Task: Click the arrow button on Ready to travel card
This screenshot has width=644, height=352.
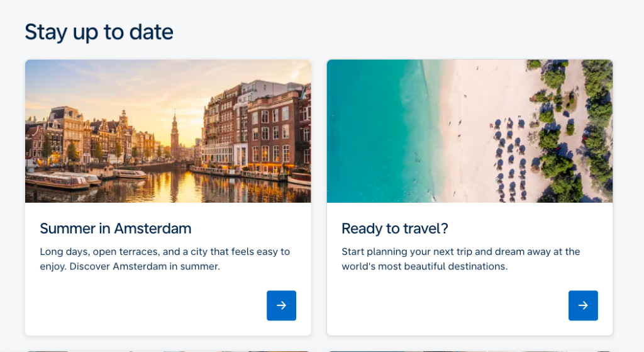Action: (583, 305)
